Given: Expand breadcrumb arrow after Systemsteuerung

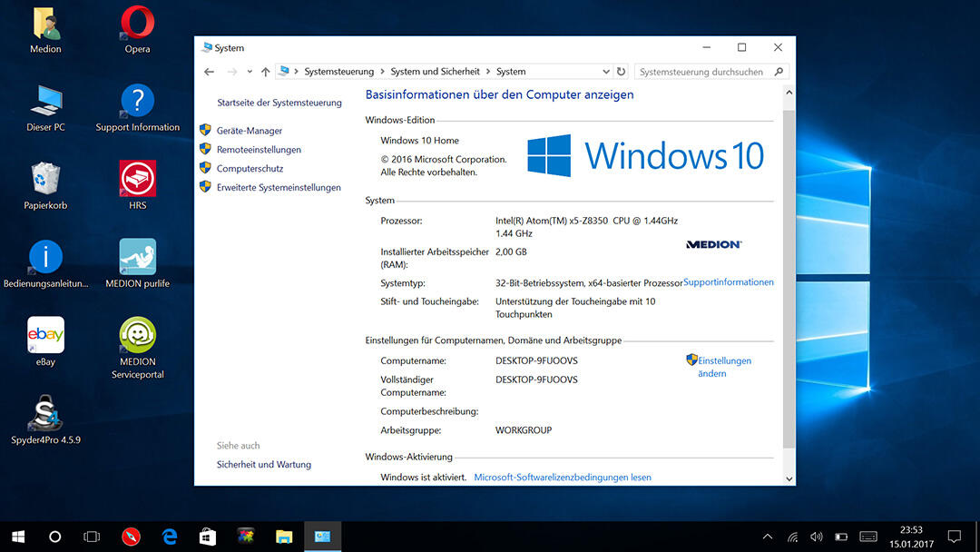Looking at the screenshot, I should click(x=382, y=72).
